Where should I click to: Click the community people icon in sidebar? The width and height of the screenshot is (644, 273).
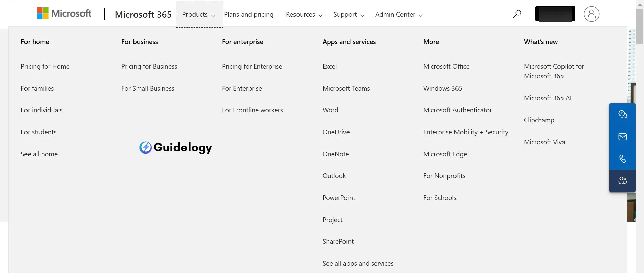pos(623,181)
